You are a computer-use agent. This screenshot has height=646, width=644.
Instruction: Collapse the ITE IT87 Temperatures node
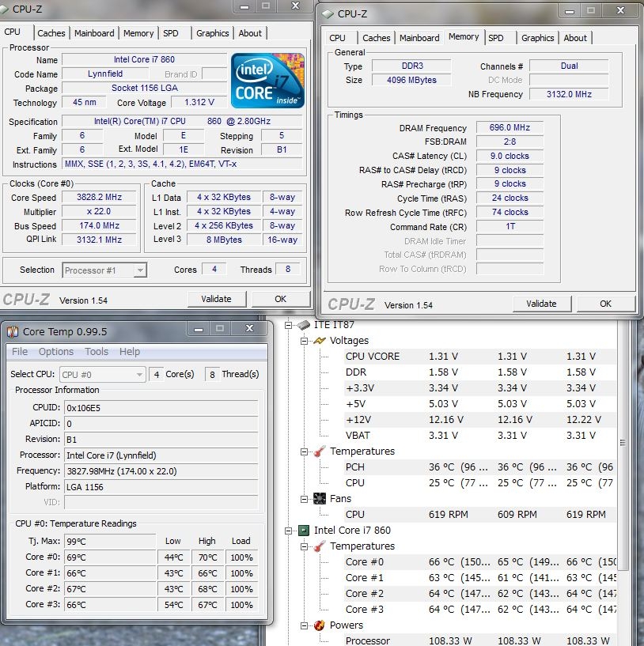coord(304,451)
